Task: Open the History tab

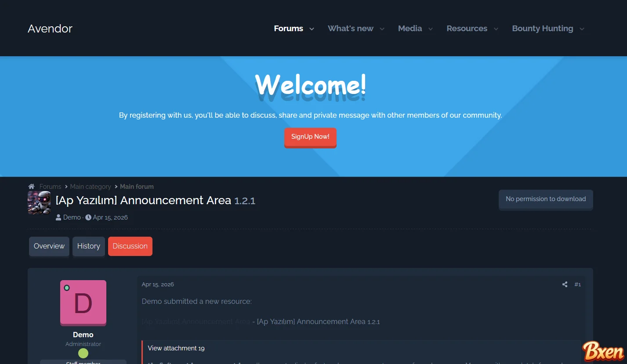Action: click(89, 246)
